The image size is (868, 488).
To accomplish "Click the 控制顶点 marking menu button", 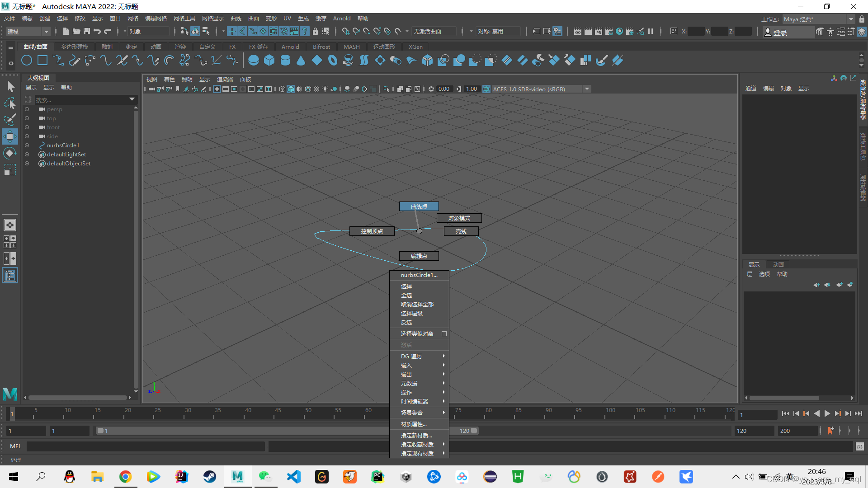I will (372, 231).
